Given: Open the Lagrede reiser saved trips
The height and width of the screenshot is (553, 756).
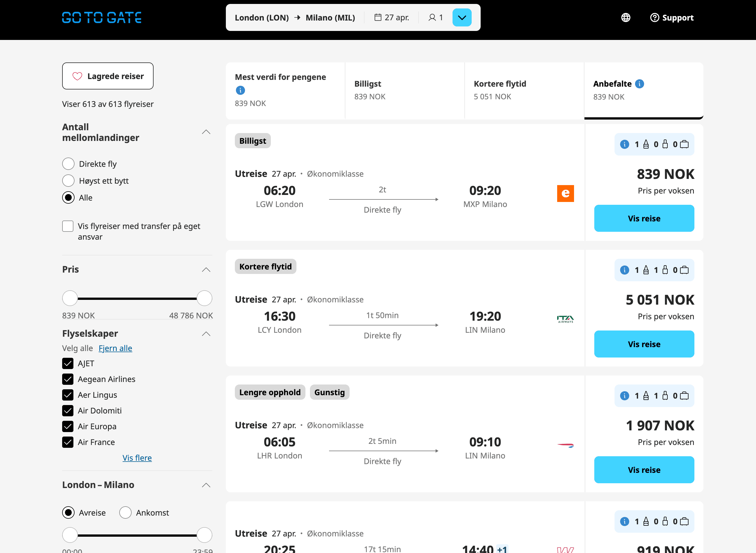Looking at the screenshot, I should click(108, 76).
